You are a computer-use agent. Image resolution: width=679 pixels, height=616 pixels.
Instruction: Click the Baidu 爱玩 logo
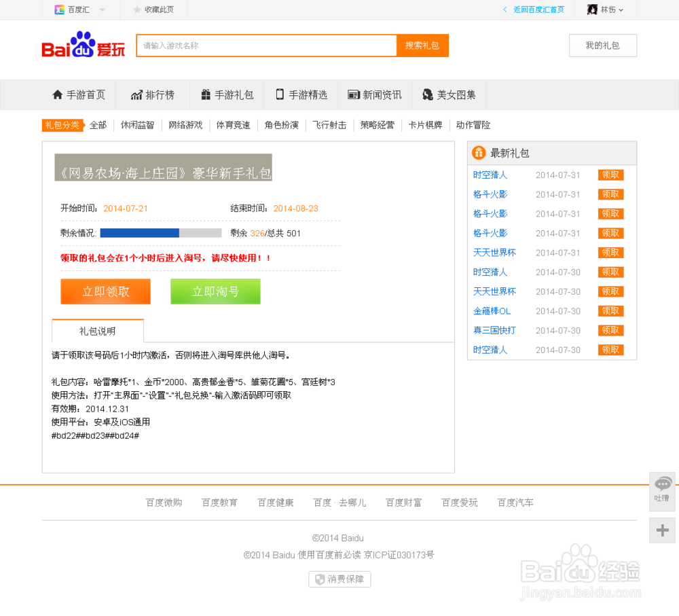[83, 45]
